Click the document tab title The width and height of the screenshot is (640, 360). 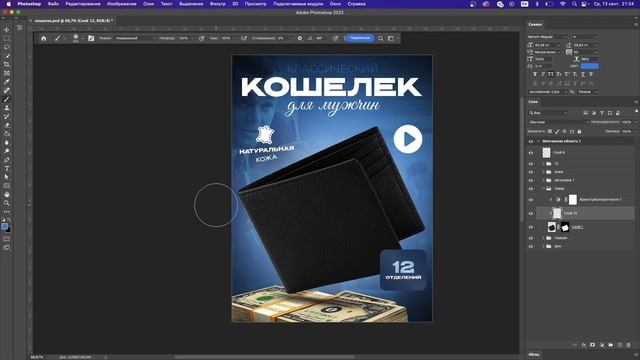tap(74, 20)
